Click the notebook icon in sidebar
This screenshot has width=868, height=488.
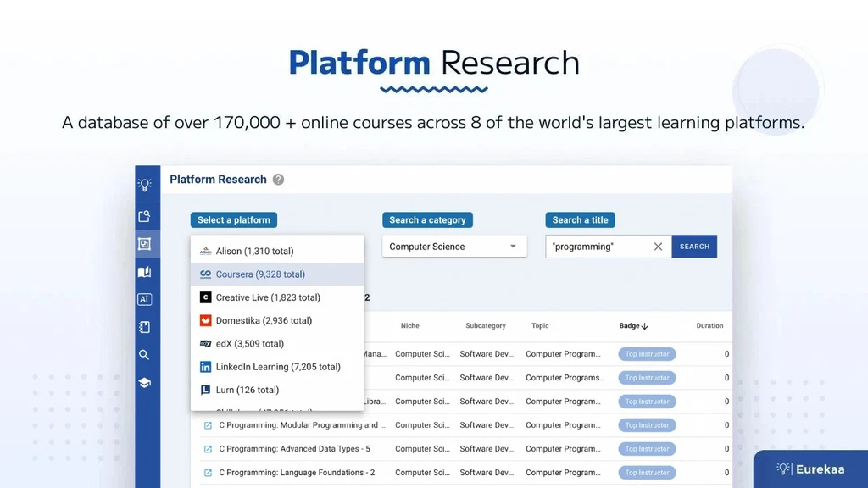(144, 327)
